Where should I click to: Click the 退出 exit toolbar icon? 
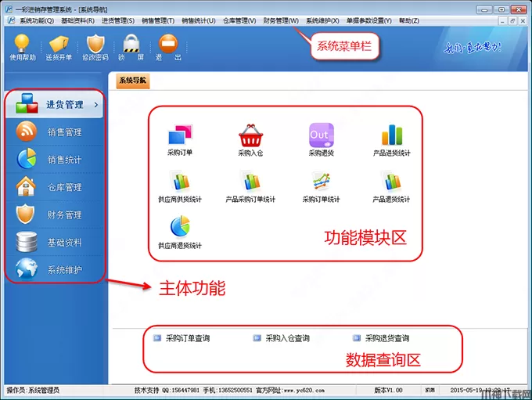168,48
